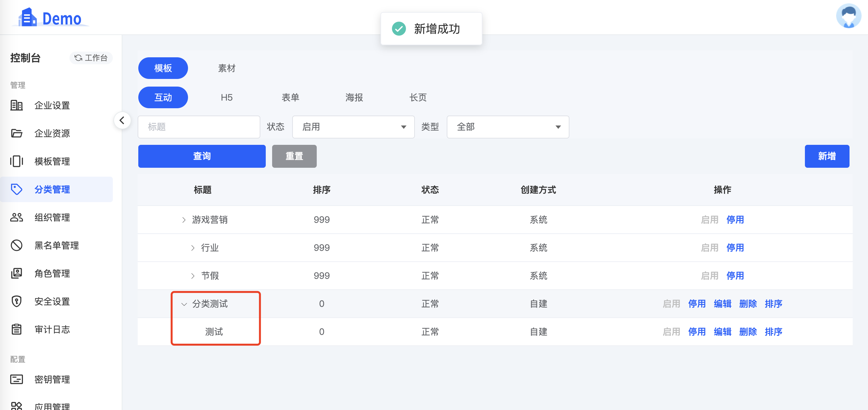Open the 类型 dropdown showing 全部
The width and height of the screenshot is (868, 410).
tap(508, 127)
